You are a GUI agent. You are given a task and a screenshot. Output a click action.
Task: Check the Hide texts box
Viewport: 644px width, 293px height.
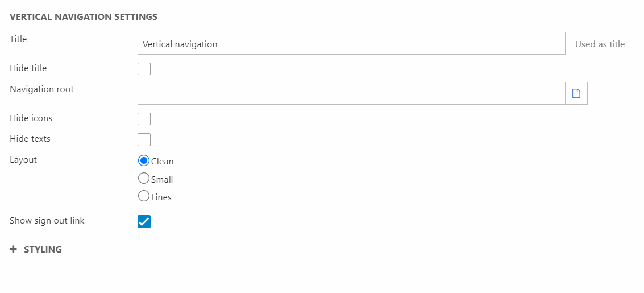[144, 139]
